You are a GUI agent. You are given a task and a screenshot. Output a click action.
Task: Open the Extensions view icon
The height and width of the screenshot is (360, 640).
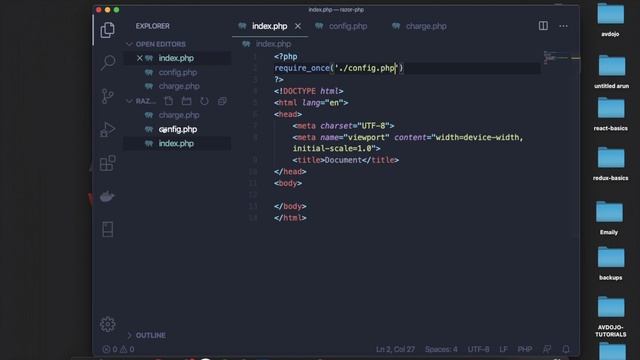[107, 163]
